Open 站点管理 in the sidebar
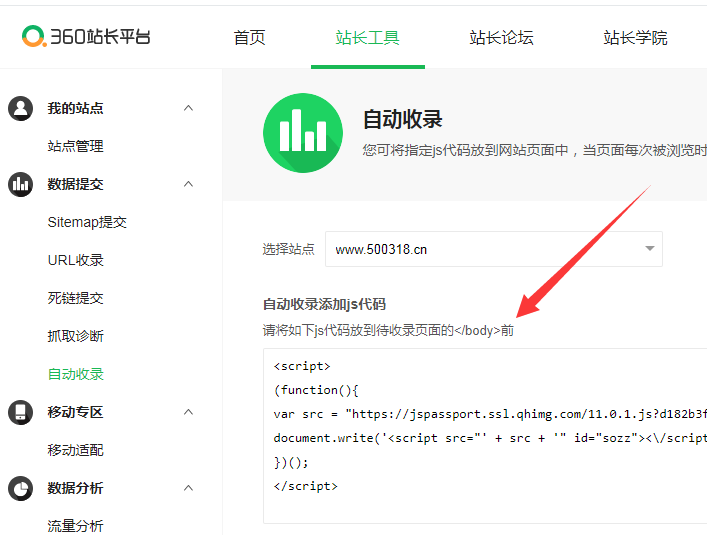 [76, 146]
